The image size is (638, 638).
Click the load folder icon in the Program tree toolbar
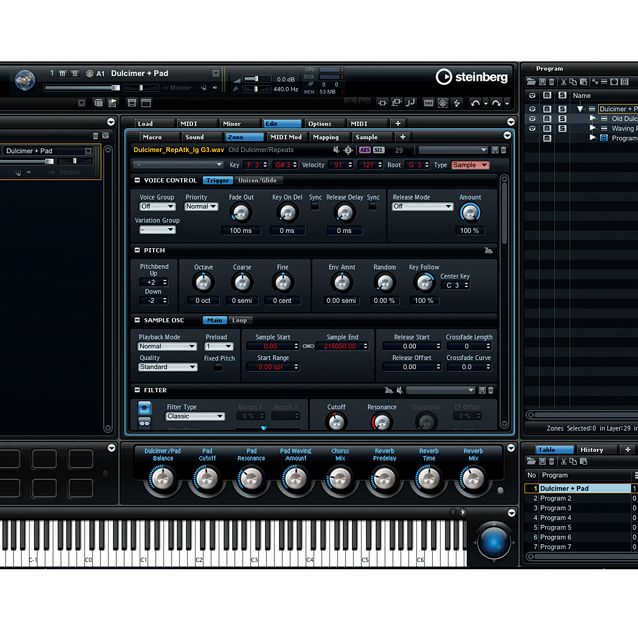[x=531, y=82]
